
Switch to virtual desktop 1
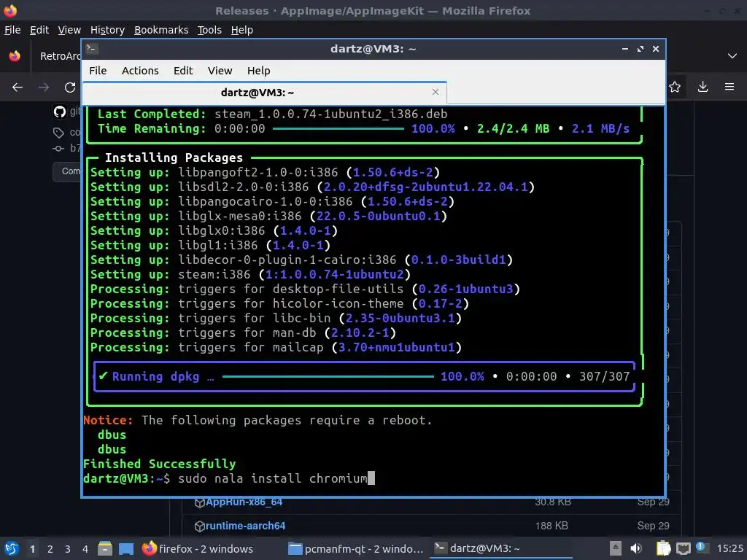click(x=32, y=549)
